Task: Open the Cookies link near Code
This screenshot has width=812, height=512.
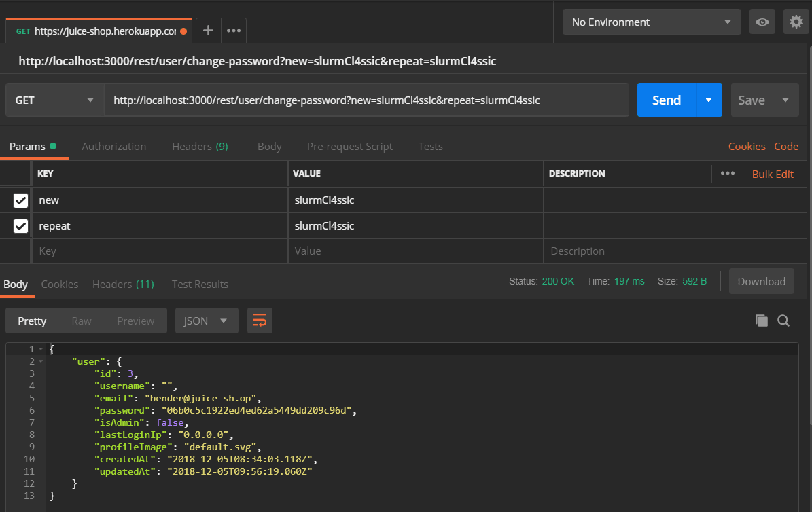Action: point(747,147)
